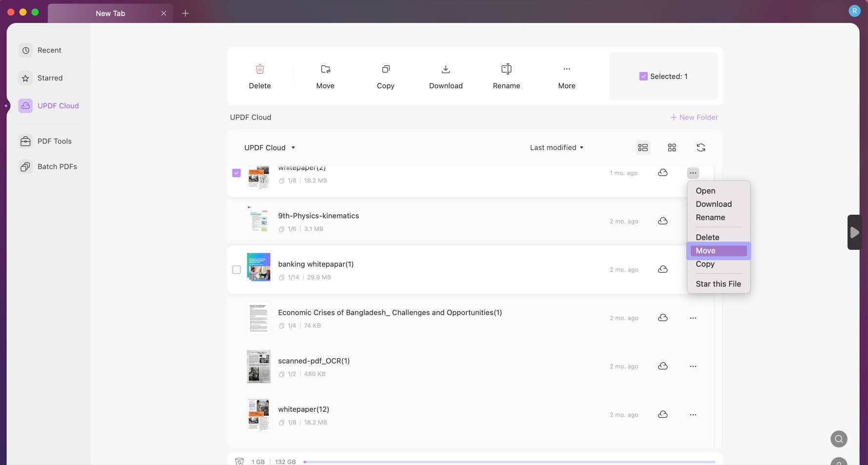Click the cloud icon for 9th-Physics-kinematics
The width and height of the screenshot is (868, 465).
(x=663, y=221)
